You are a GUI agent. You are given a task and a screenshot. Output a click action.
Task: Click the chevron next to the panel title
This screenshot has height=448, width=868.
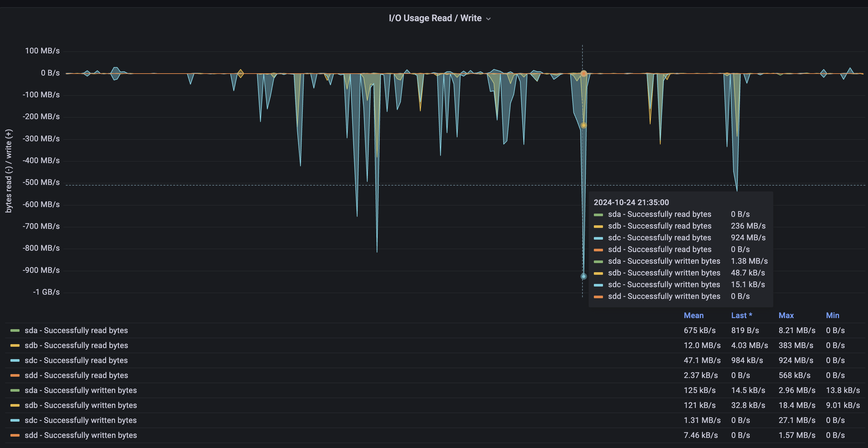click(x=488, y=19)
